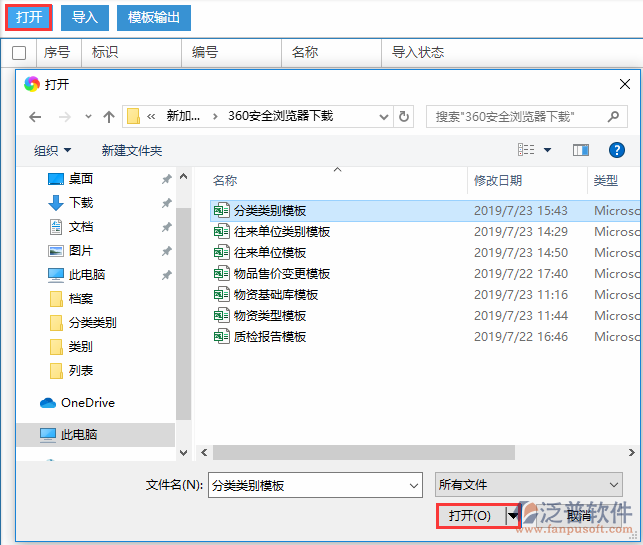Image resolution: width=643 pixels, height=545 pixels.
Task: Refresh the folder address bar
Action: 404,117
